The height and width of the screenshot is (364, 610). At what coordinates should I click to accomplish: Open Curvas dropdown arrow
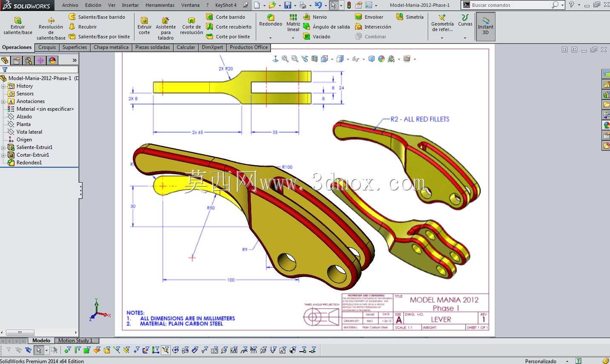(465, 38)
